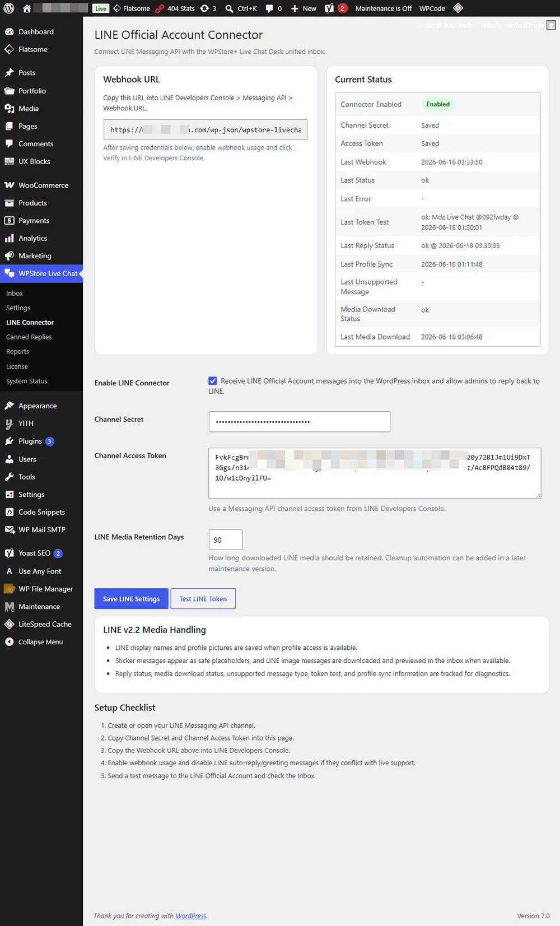Screen dimensions: 560x926
Task: Open 404 Stats link icon
Action: click(160, 8)
